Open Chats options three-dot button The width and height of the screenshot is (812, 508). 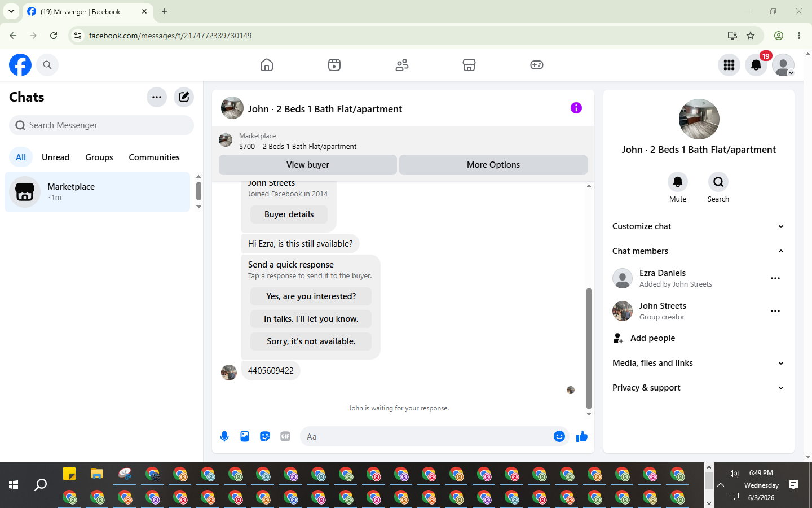(157, 97)
